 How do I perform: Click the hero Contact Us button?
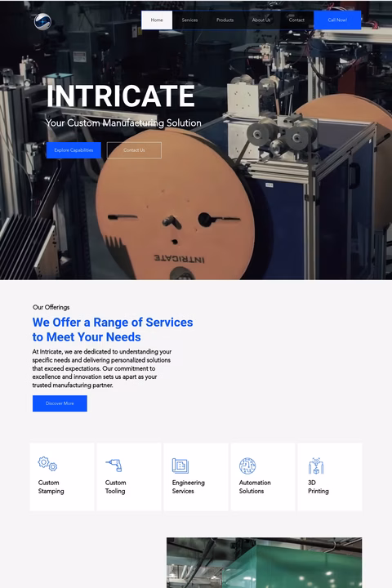tap(134, 150)
